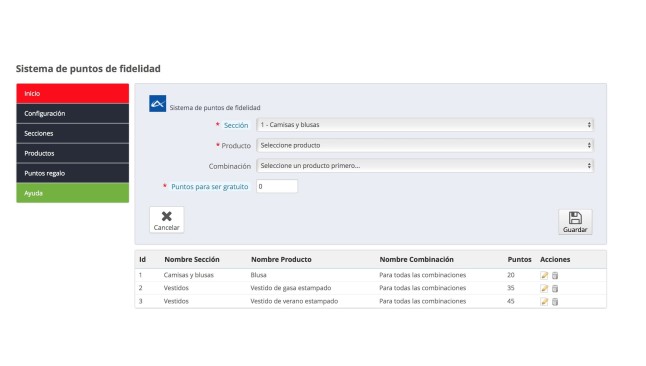Viewport: 646px width, 366px height.
Task: Click the Producto field label
Action: 236,145
